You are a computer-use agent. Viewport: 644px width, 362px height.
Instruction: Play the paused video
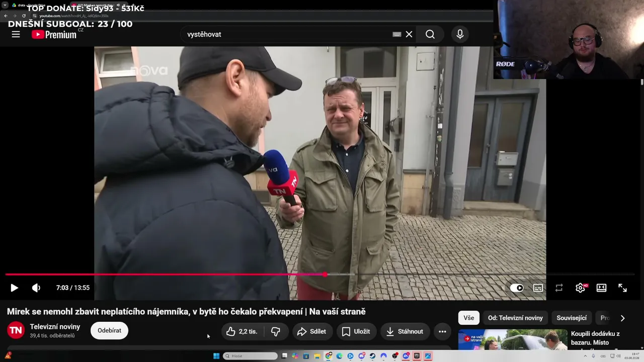pos(14,288)
